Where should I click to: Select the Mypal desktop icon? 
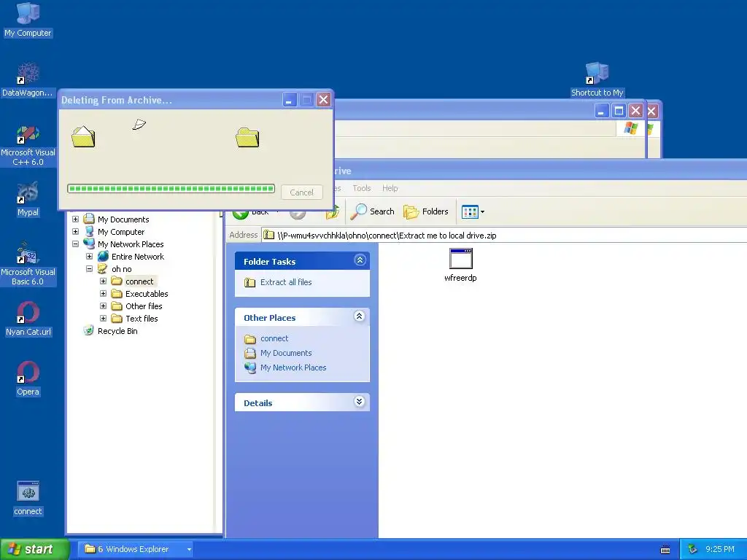[28, 199]
